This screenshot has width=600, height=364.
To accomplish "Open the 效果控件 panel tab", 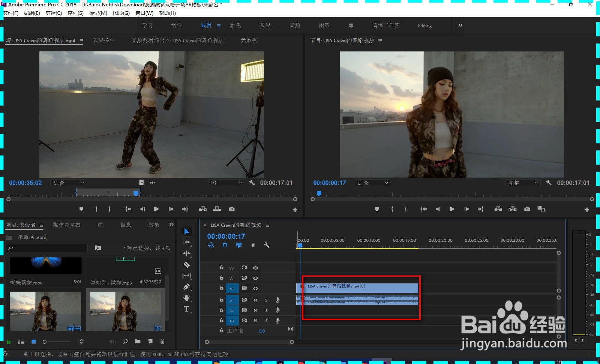I will 103,40.
